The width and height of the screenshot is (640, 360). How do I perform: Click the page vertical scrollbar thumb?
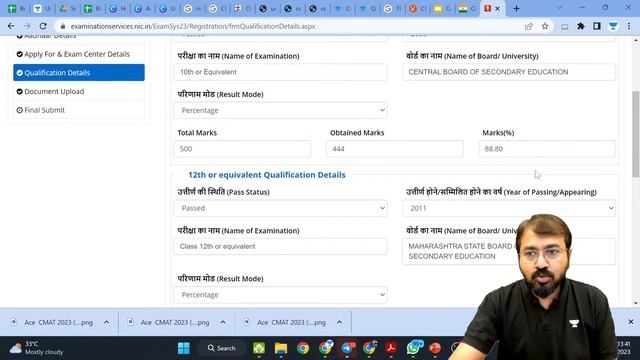click(x=635, y=134)
